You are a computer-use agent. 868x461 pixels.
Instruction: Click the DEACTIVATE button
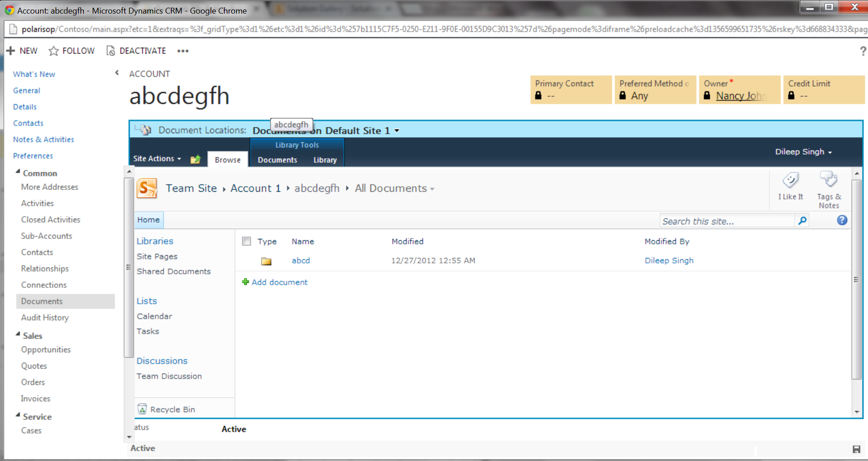pos(136,51)
